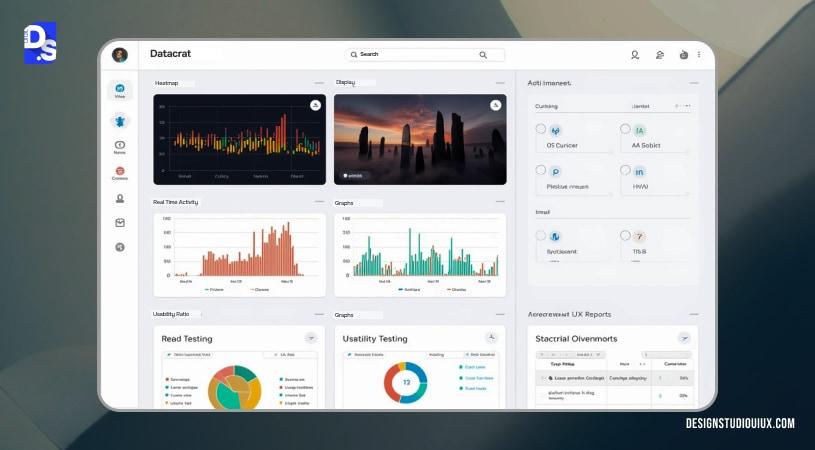Screen dimensions: 815x450
Task: Collapse the Display panel via its dash
Action: [500, 83]
